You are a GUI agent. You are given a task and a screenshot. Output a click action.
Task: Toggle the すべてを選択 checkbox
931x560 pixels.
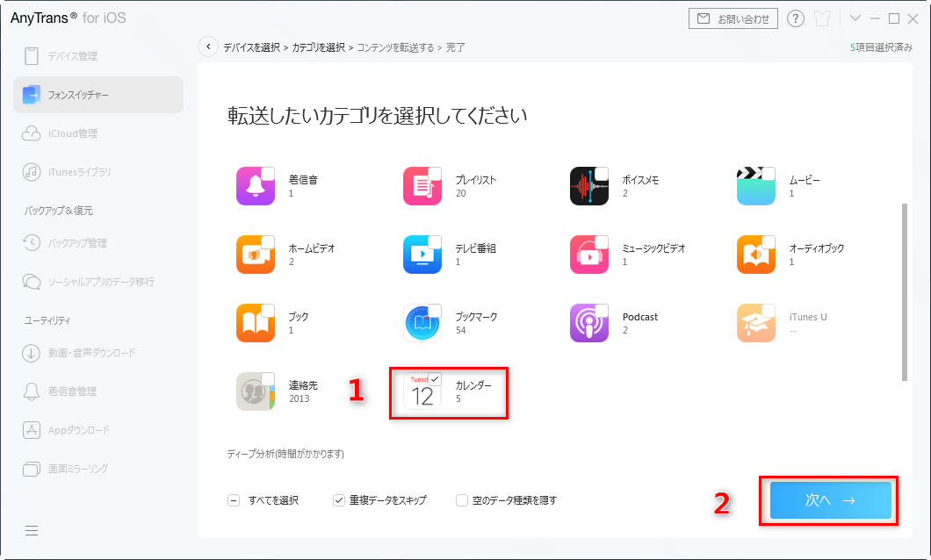point(234,500)
